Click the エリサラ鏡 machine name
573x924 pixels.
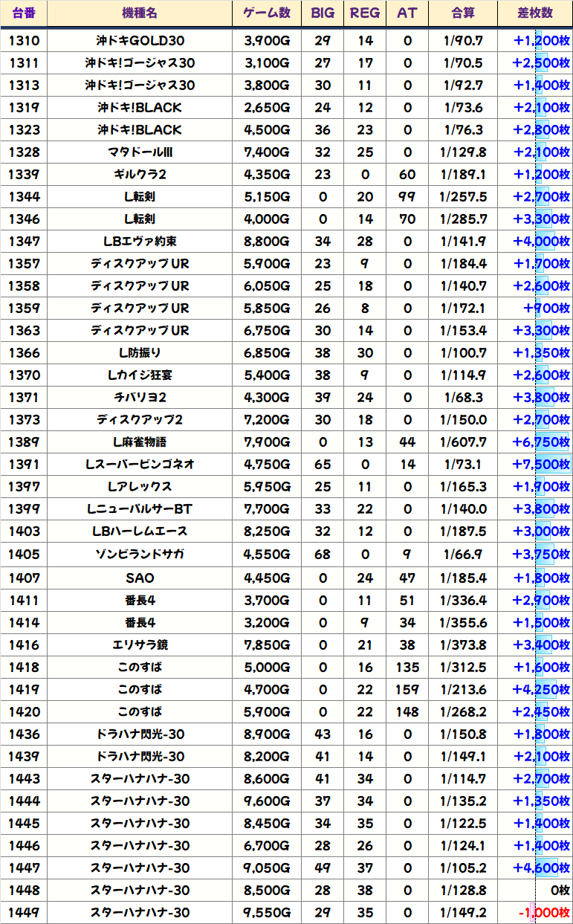[x=140, y=644]
